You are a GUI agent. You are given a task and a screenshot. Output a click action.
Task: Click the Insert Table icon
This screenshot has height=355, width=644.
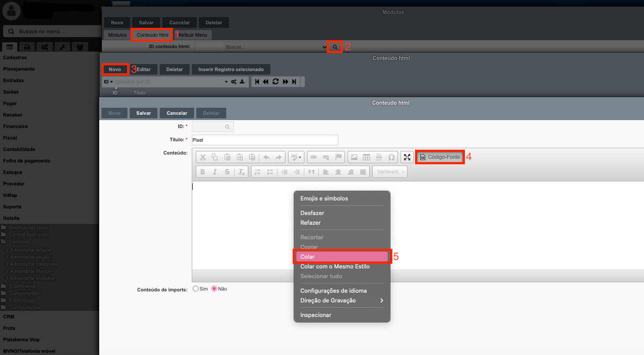[x=366, y=157]
